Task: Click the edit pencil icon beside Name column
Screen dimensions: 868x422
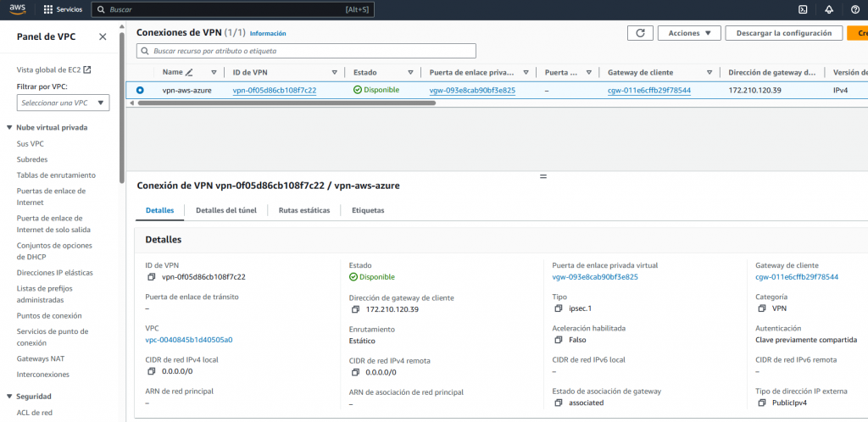Action: click(x=189, y=73)
